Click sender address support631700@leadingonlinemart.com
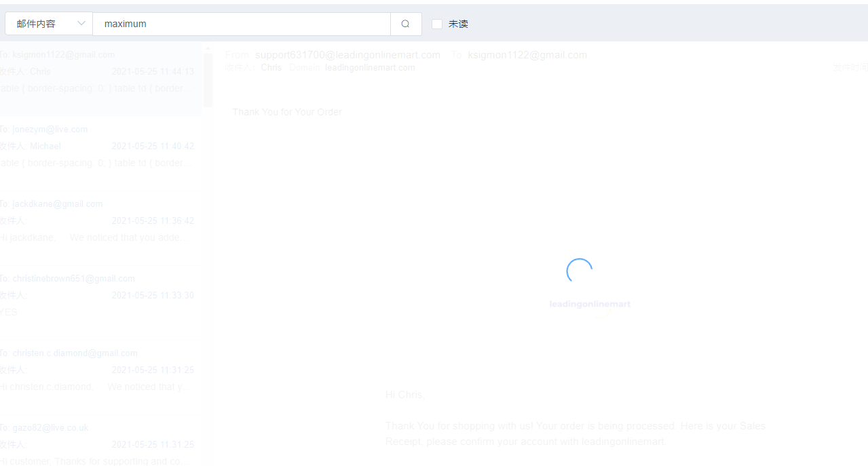Image resolution: width=868 pixels, height=466 pixels. coord(347,55)
